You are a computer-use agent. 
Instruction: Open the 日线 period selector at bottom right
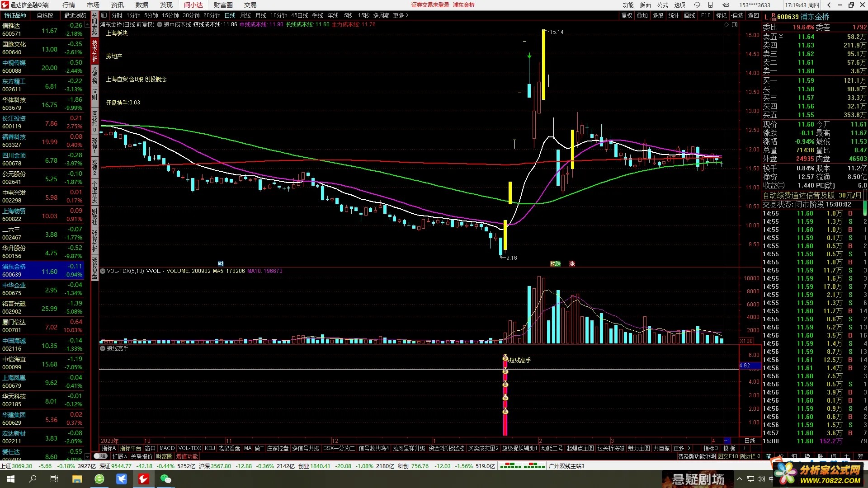[x=750, y=441]
